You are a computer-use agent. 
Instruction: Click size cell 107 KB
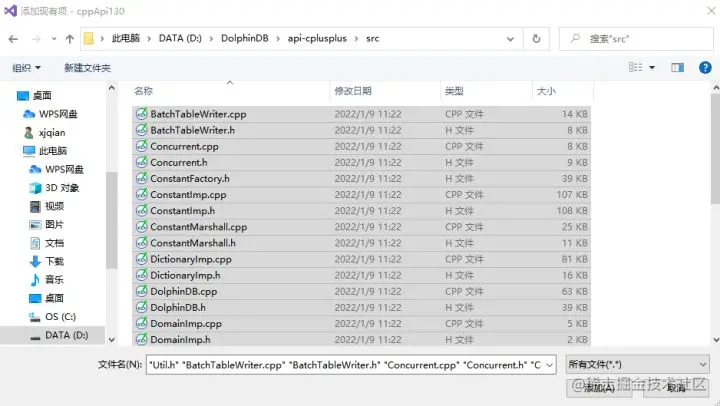[572, 195]
